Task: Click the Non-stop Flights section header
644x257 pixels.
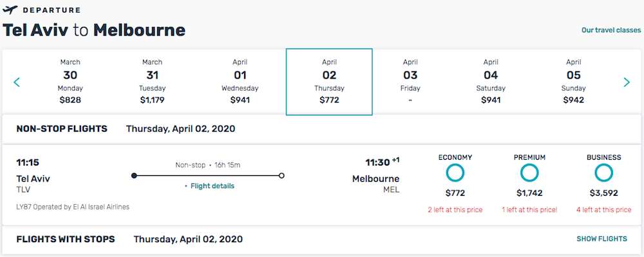Action: 62,129
